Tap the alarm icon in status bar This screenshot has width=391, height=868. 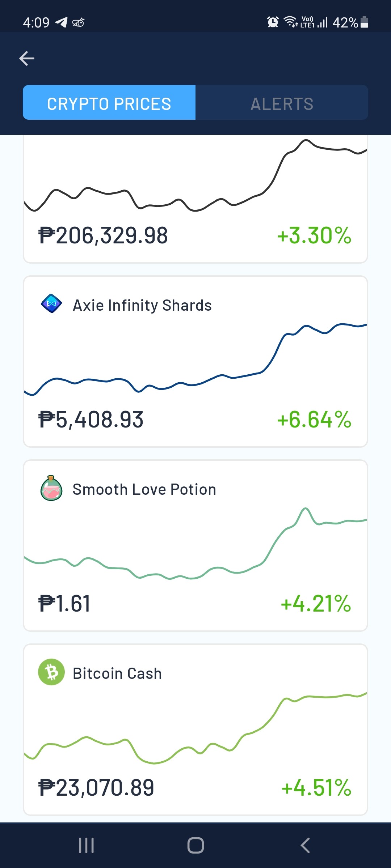(x=273, y=22)
